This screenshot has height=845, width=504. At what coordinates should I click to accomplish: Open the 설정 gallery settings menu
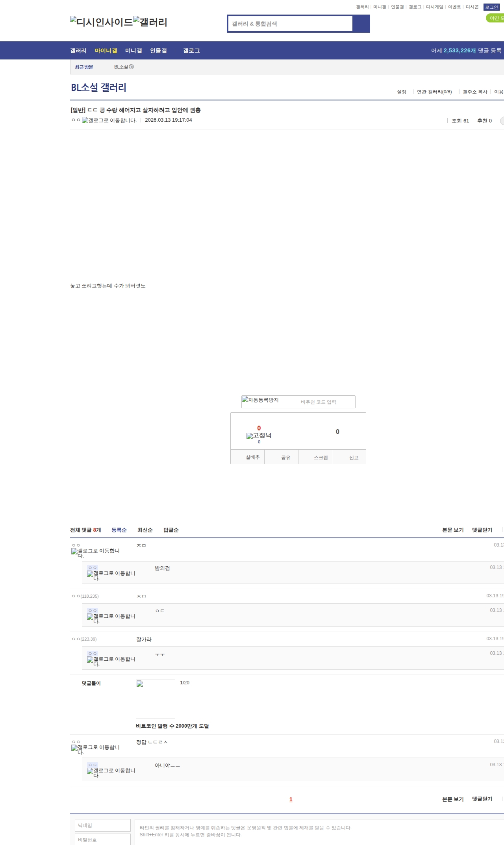(x=402, y=92)
